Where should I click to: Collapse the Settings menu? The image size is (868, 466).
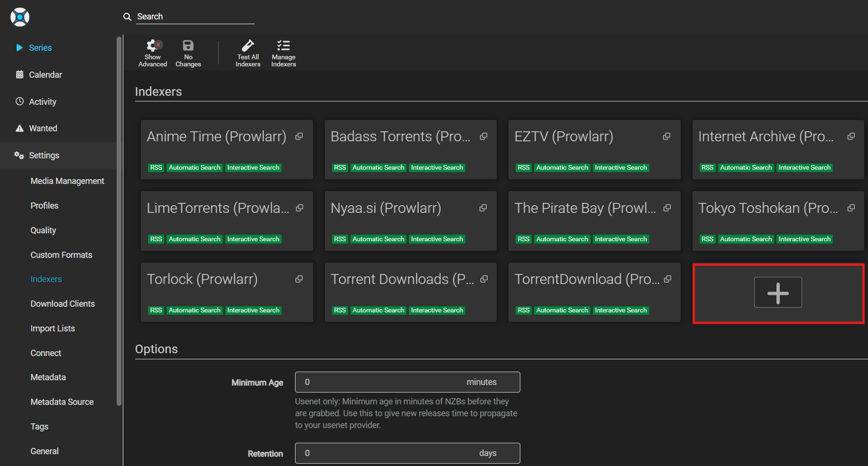(x=44, y=155)
